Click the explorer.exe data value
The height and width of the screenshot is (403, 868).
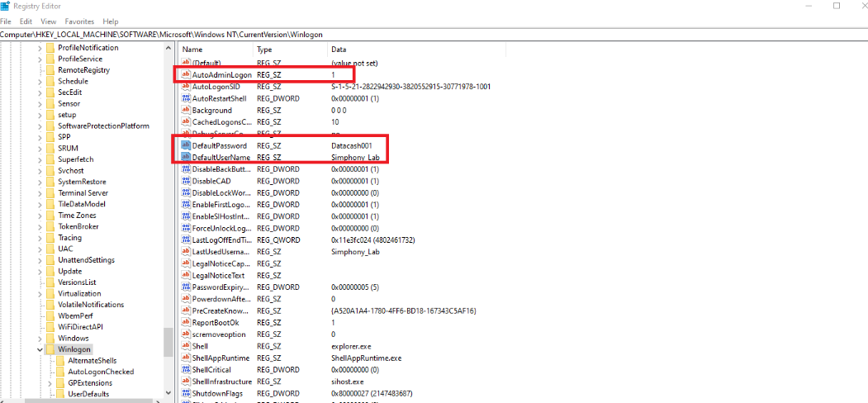pyautogui.click(x=350, y=346)
